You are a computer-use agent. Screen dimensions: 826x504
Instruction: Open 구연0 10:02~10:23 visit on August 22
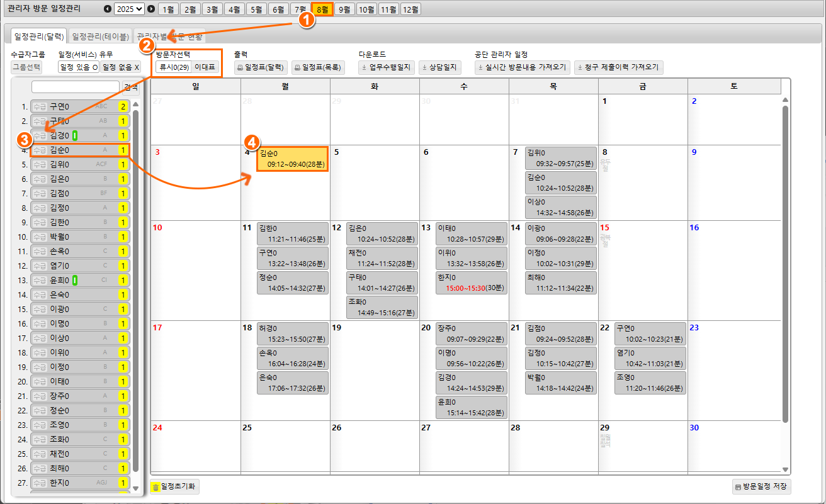click(650, 333)
